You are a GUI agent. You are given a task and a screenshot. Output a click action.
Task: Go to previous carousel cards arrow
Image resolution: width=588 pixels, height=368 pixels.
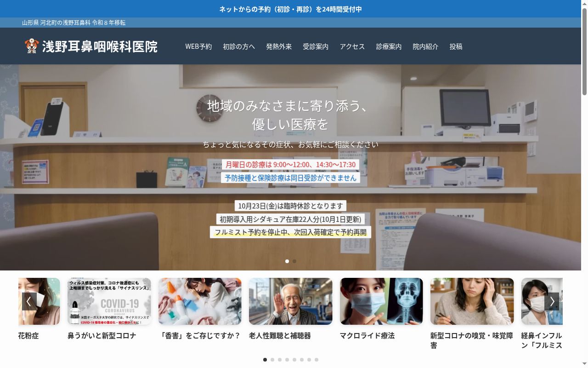[x=29, y=302]
